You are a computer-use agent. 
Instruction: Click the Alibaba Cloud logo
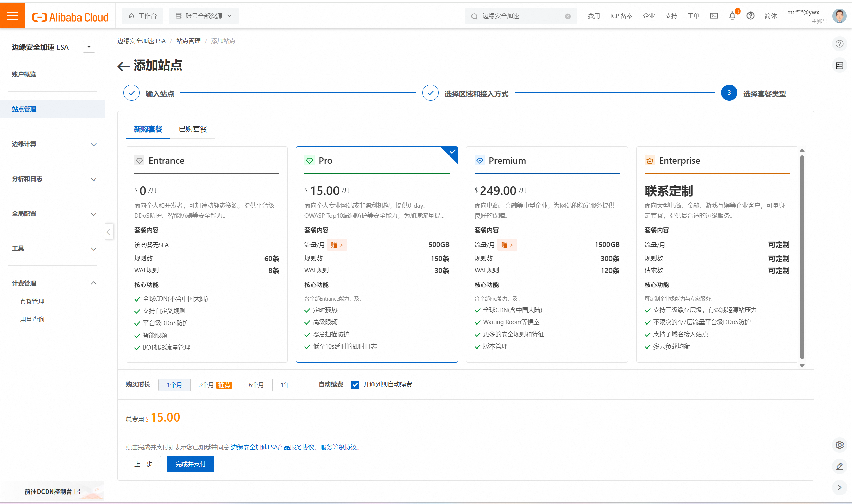tap(70, 17)
